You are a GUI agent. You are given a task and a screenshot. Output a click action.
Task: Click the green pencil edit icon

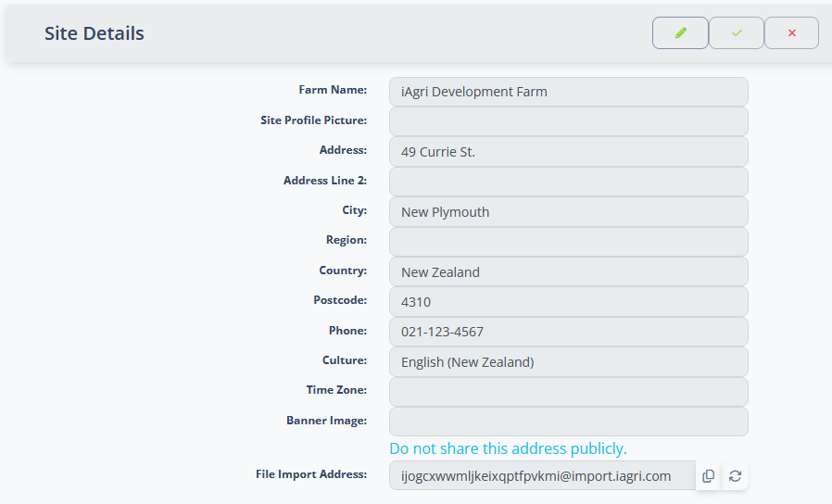click(x=680, y=32)
